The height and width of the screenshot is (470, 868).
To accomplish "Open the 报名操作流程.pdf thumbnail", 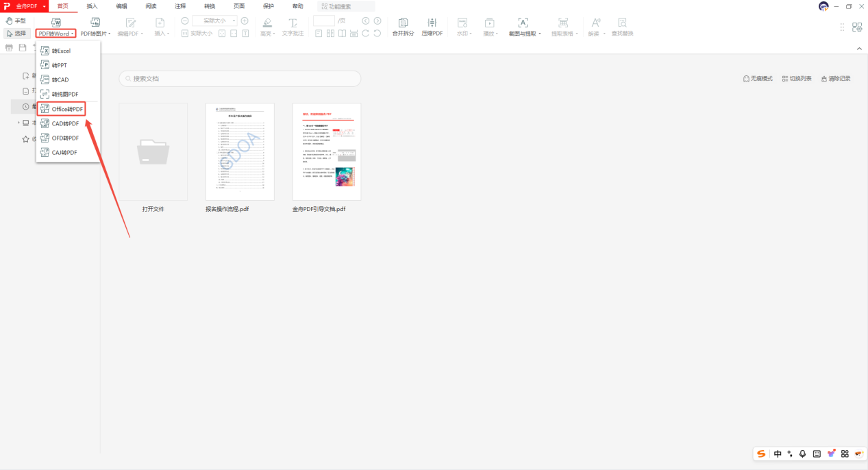I will click(240, 151).
